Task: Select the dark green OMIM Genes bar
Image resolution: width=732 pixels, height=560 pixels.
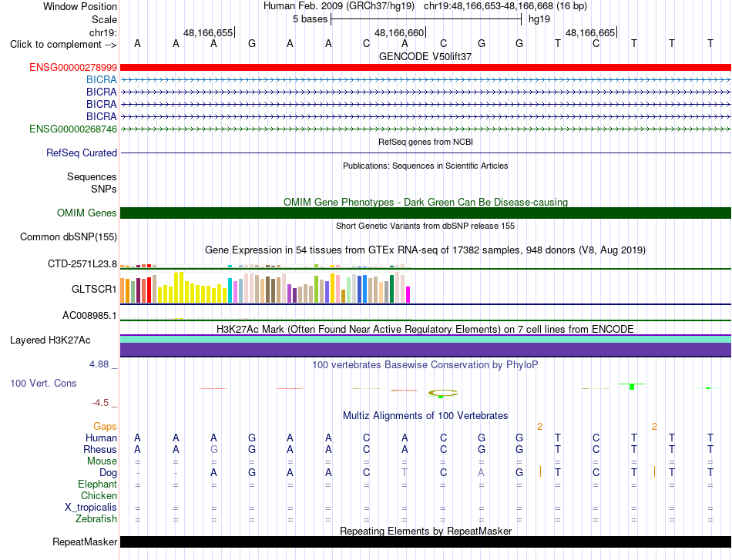Action: [425, 213]
